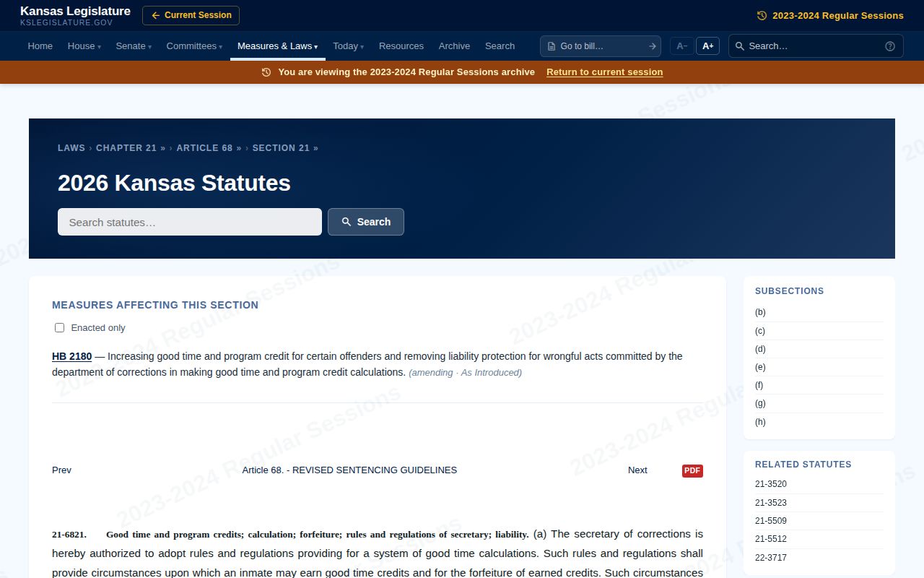Click the Go to bill arrow icon
Image resolution: width=924 pixels, height=578 pixels.
[x=652, y=46]
